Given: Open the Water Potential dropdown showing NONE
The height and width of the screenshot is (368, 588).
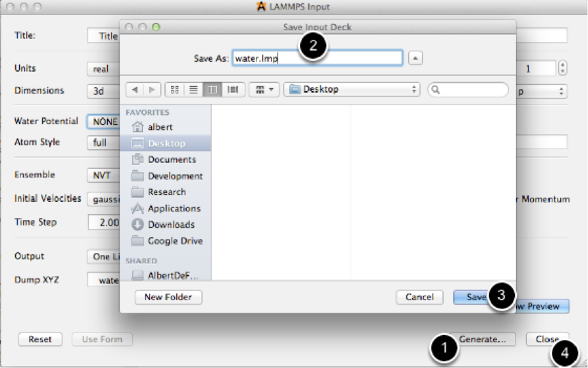Looking at the screenshot, I should click(103, 122).
